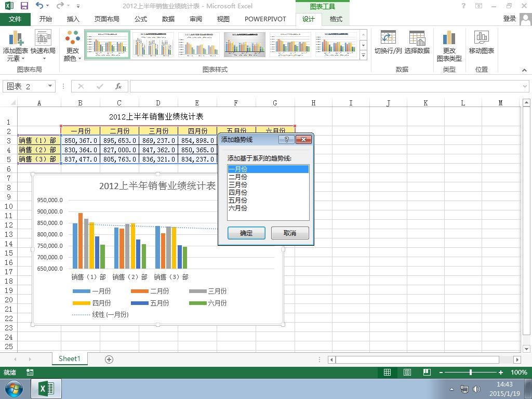Switch to the 页面布局 tab
This screenshot has height=399, width=532.
coord(107,19)
